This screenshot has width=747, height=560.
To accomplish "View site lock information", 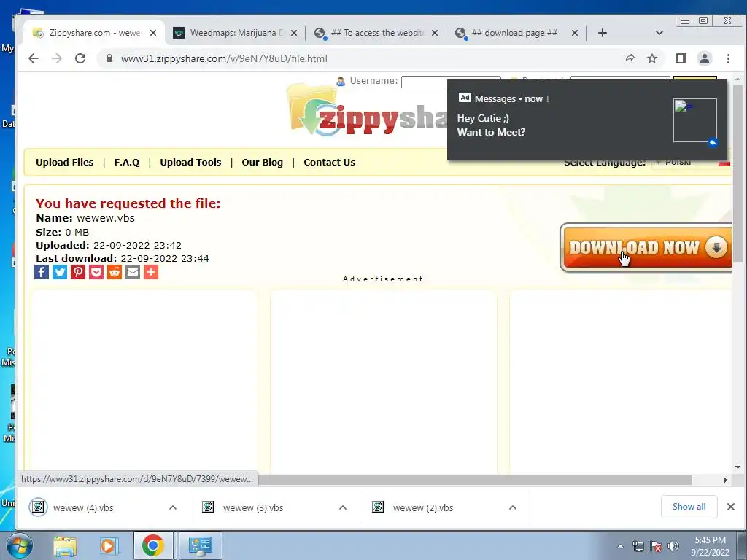I will point(109,58).
